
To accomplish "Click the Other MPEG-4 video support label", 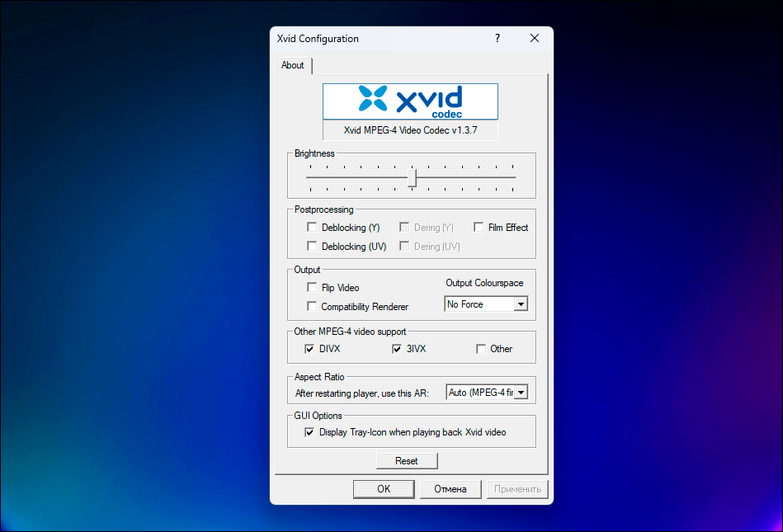I will click(350, 332).
